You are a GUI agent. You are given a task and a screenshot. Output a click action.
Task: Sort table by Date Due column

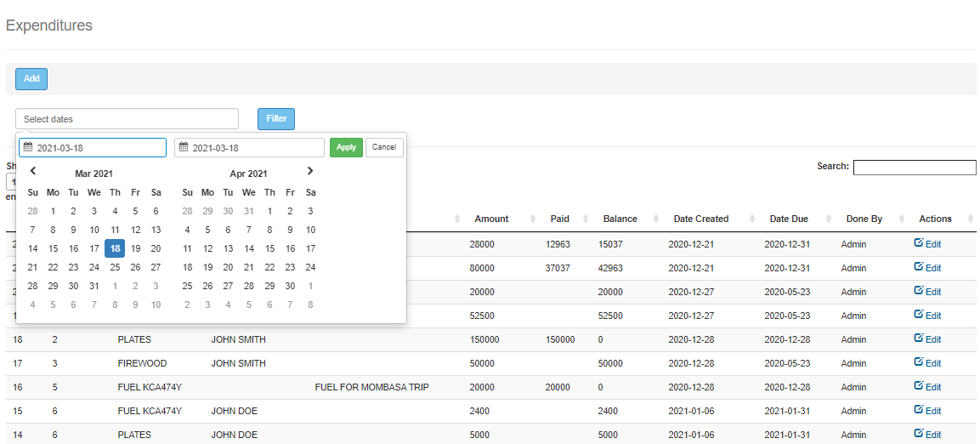pyautogui.click(x=788, y=219)
